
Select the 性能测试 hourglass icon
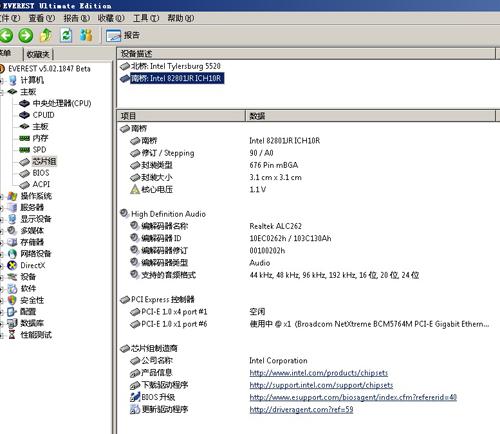[13, 335]
